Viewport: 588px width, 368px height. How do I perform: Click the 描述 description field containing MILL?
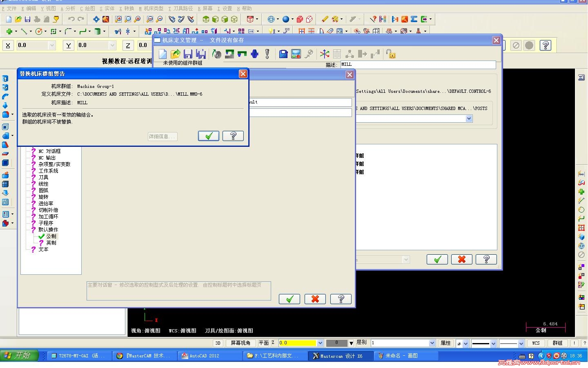pos(418,65)
